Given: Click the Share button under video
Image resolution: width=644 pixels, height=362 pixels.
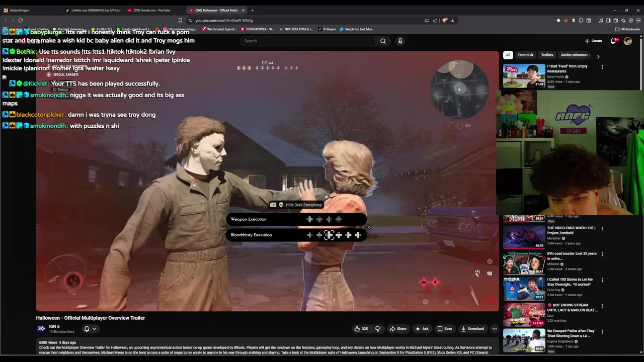Looking at the screenshot, I should [398, 329].
